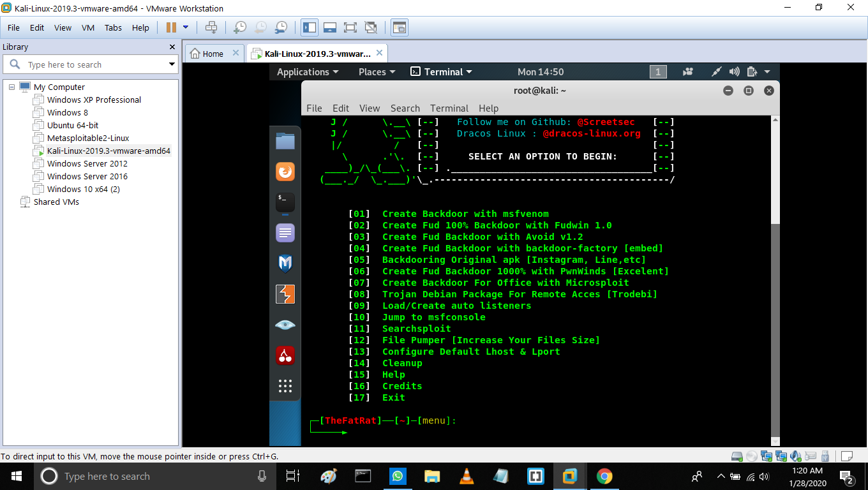Screen dimensions: 868x490
Task: Toggle Unity mode toolbar button
Action: (370, 27)
